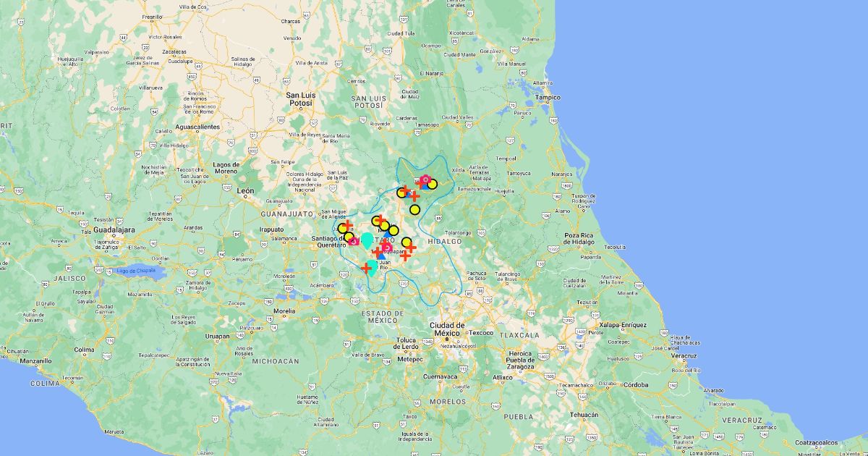The width and height of the screenshot is (868, 456).
Task: Click the pink camera marker near Jalpan
Action: (425, 180)
